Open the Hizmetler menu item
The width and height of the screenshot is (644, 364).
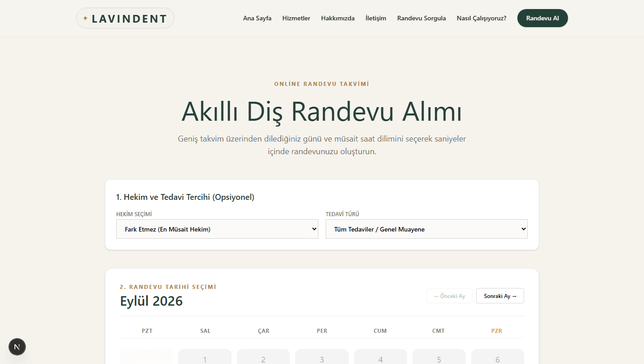coord(296,19)
